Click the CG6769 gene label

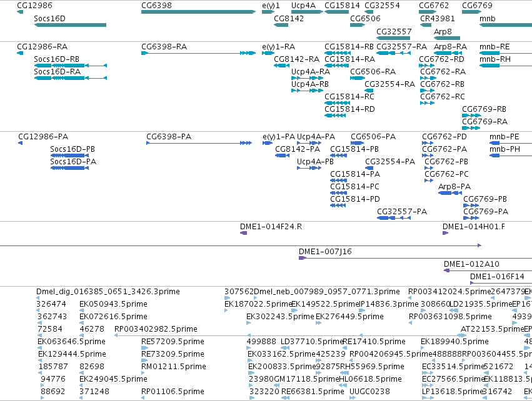click(x=477, y=6)
